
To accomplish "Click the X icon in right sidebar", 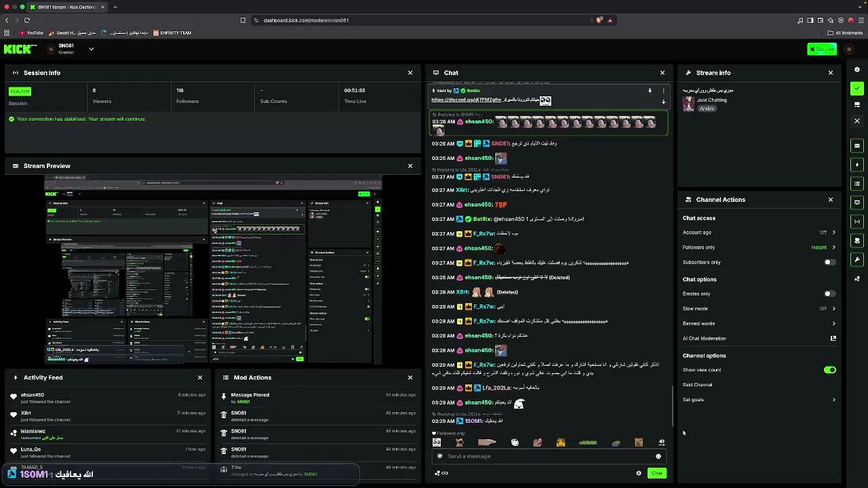I will [857, 121].
